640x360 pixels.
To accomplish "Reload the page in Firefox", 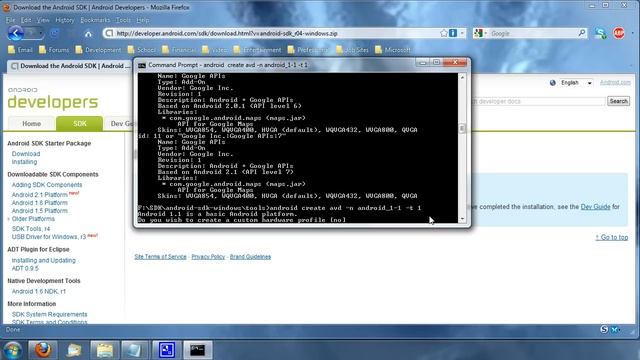I will coord(54,33).
